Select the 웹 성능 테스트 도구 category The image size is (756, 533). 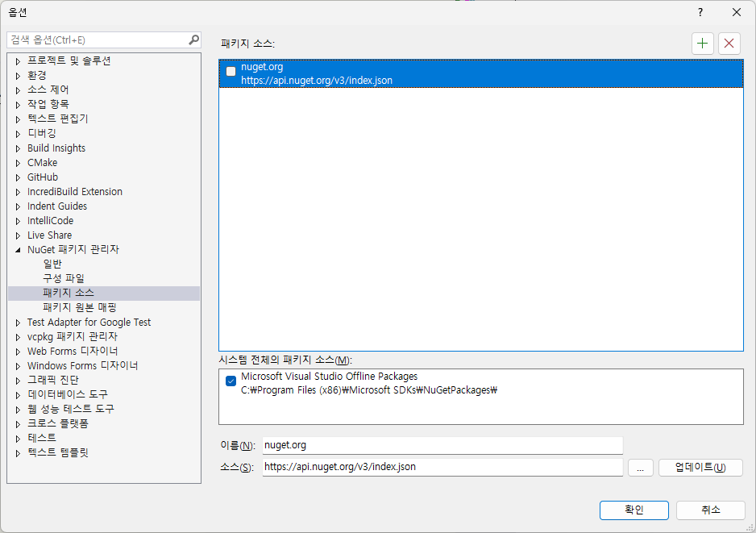pos(71,409)
